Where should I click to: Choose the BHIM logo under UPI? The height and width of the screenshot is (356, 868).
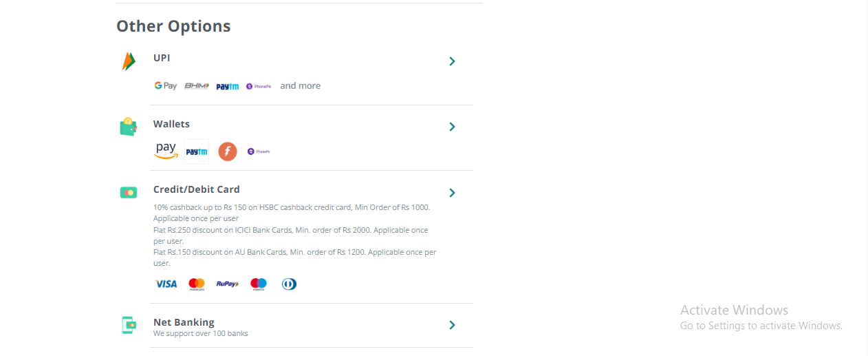197,86
